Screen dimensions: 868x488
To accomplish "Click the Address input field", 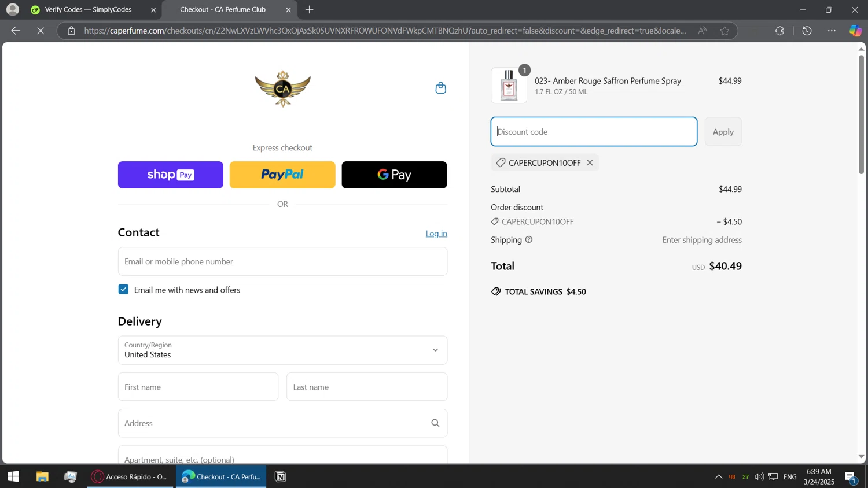I will (x=282, y=423).
